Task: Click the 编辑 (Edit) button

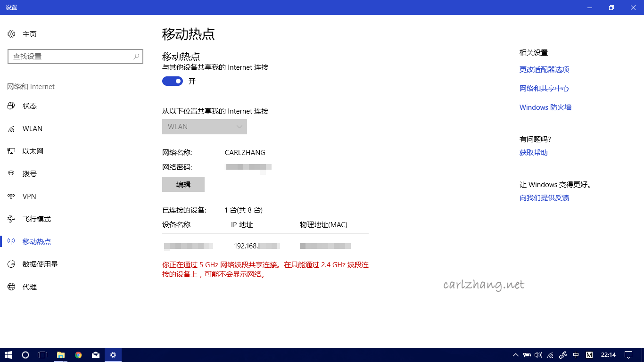Action: click(183, 184)
